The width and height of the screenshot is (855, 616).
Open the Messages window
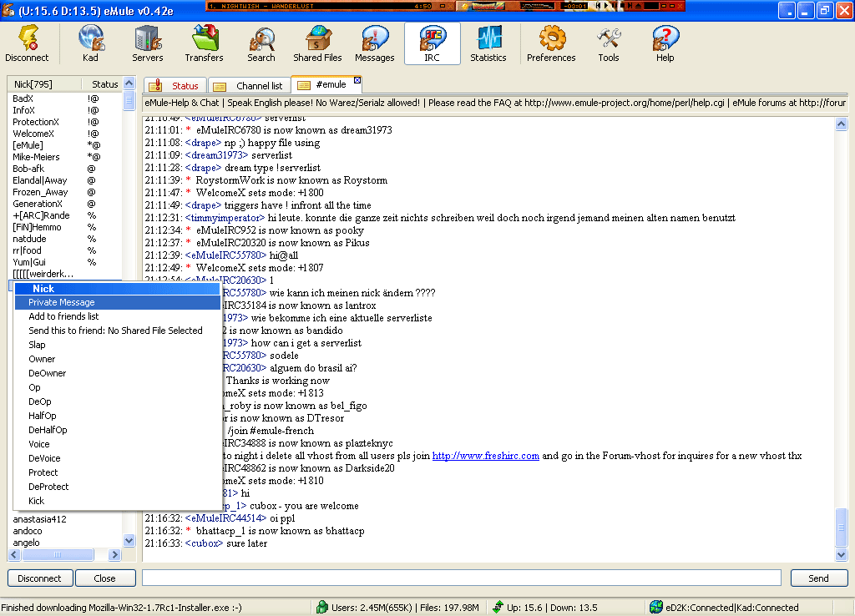click(x=375, y=43)
